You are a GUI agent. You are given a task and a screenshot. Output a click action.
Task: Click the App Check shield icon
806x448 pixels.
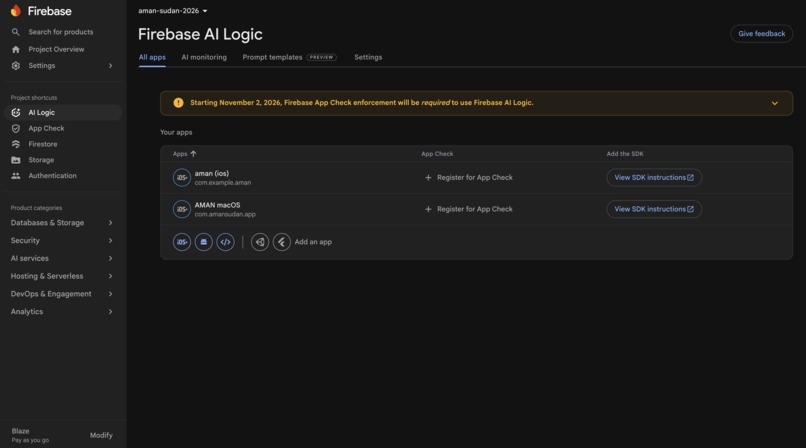[x=16, y=128]
